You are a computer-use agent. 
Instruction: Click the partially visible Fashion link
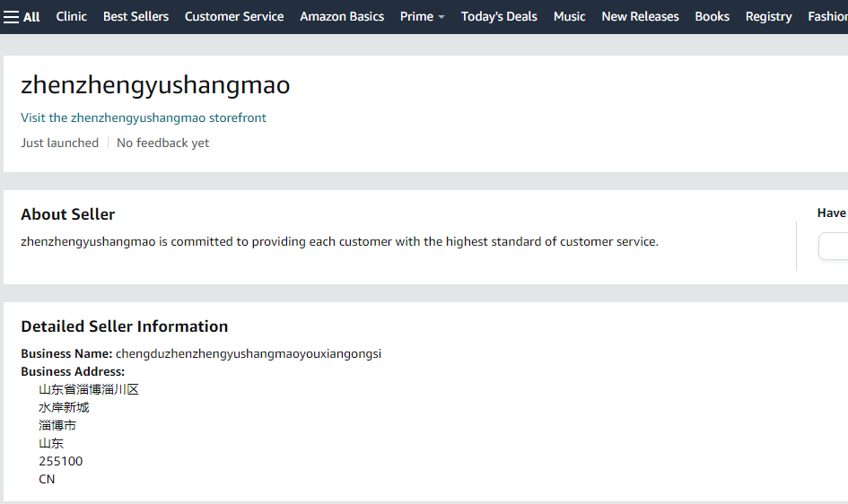(827, 16)
